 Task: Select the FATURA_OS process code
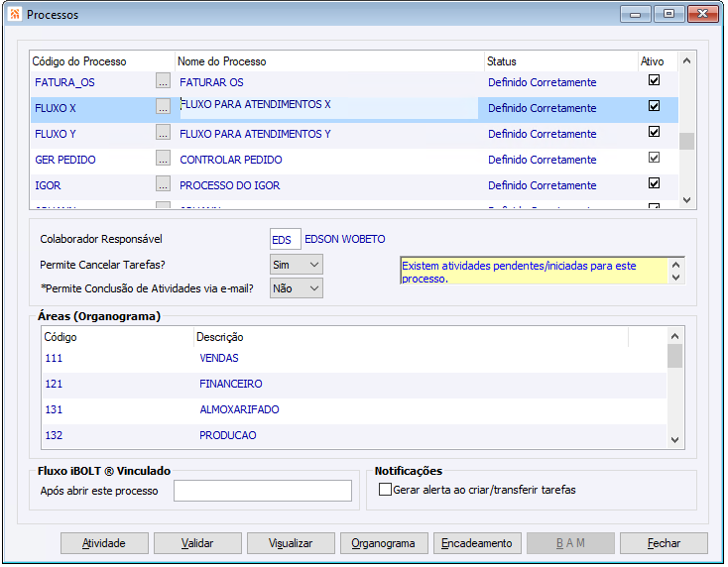(64, 82)
